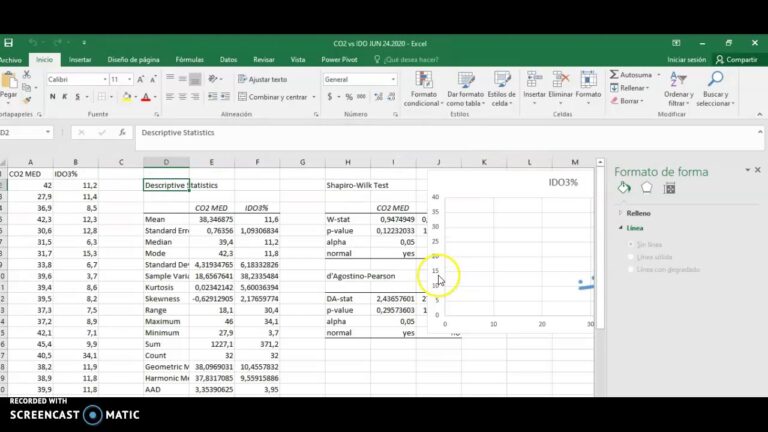Image resolution: width=768 pixels, height=432 pixels.
Task: Switch to the Power Pivot tab
Action: 339,60
